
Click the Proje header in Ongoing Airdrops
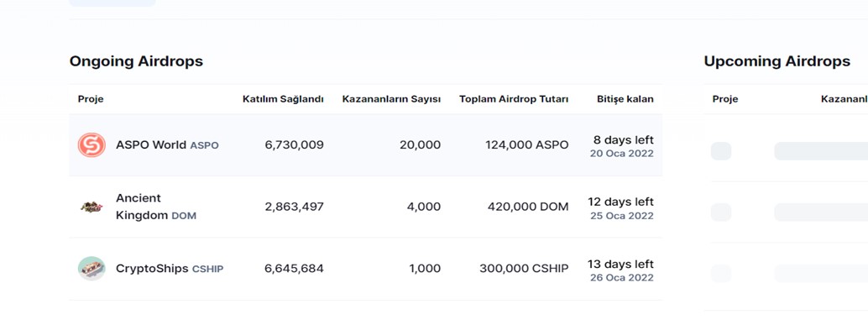tap(91, 99)
